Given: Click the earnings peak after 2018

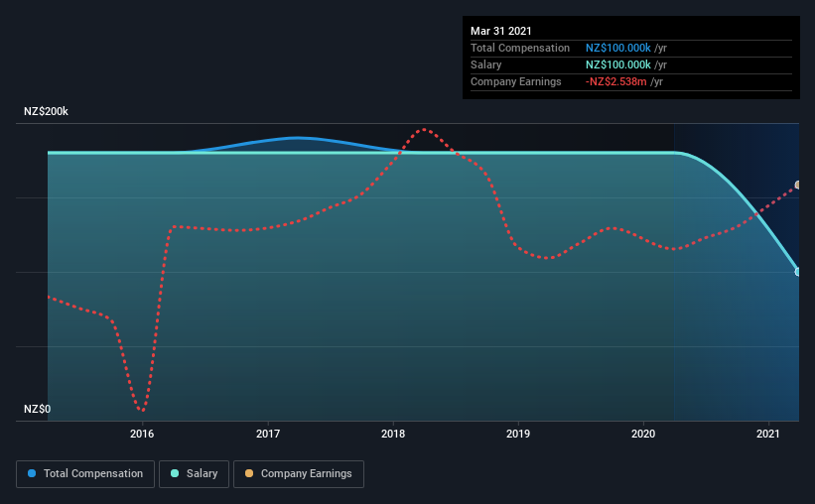Looking at the screenshot, I should click(x=424, y=129).
